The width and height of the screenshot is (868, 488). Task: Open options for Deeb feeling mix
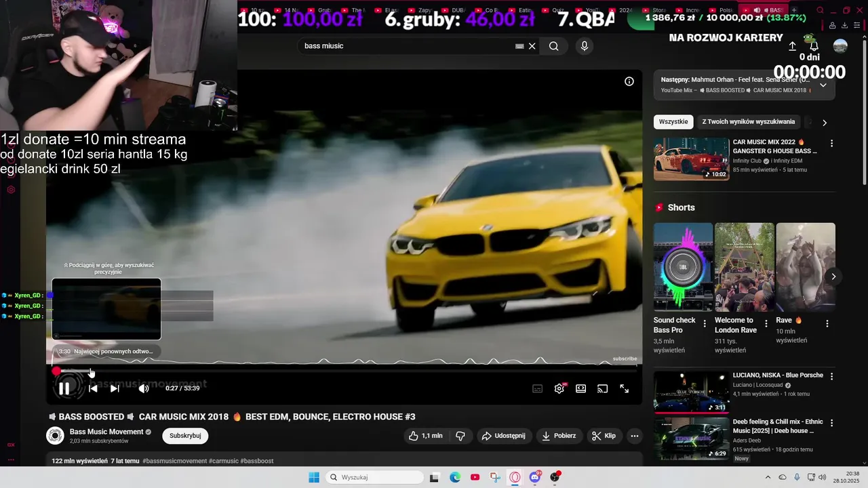click(x=831, y=423)
